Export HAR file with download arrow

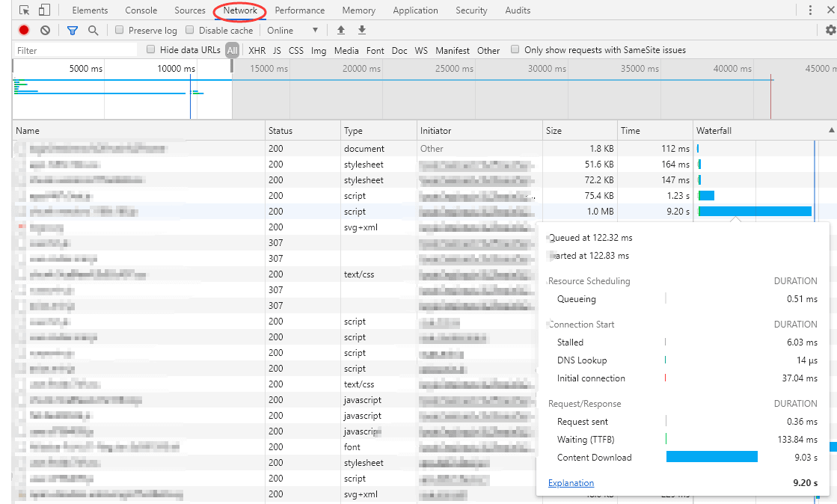(x=362, y=31)
